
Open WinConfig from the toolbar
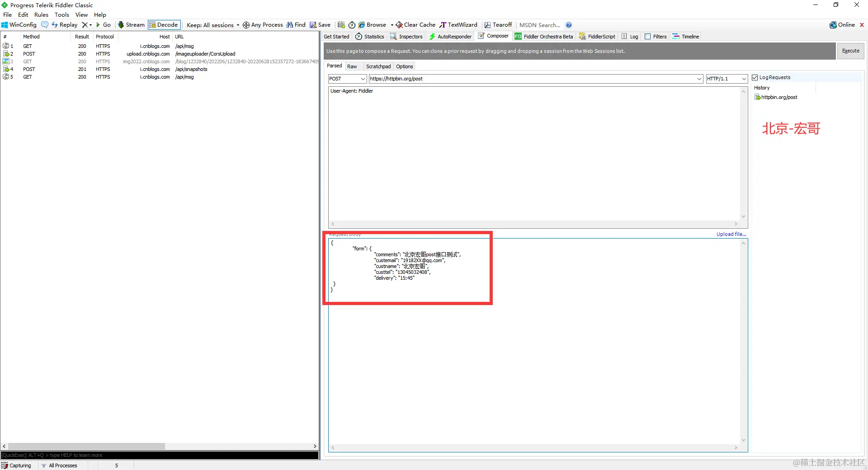pos(19,25)
